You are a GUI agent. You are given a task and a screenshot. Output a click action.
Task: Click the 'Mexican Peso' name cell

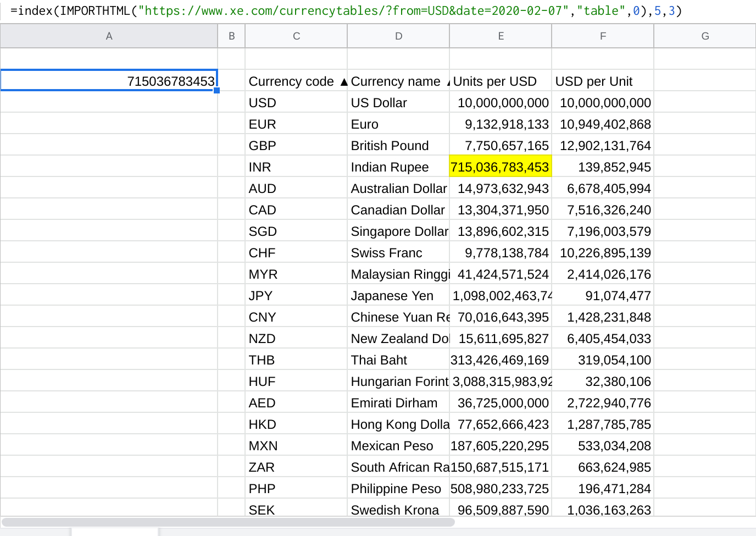398,445
